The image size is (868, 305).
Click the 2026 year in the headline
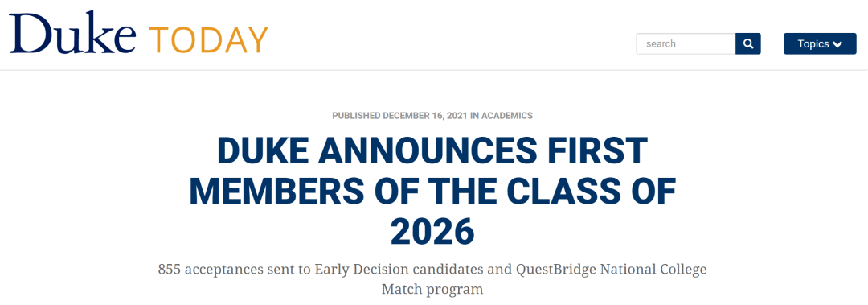tap(432, 231)
